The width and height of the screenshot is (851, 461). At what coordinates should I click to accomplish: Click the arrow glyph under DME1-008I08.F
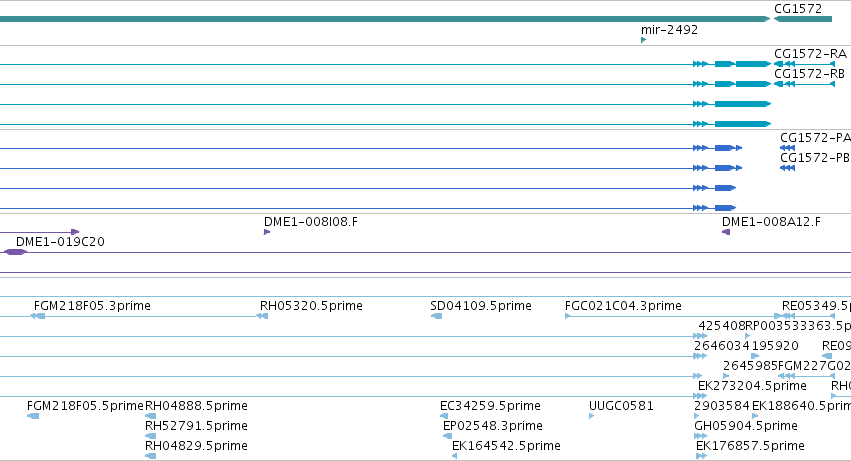(267, 232)
